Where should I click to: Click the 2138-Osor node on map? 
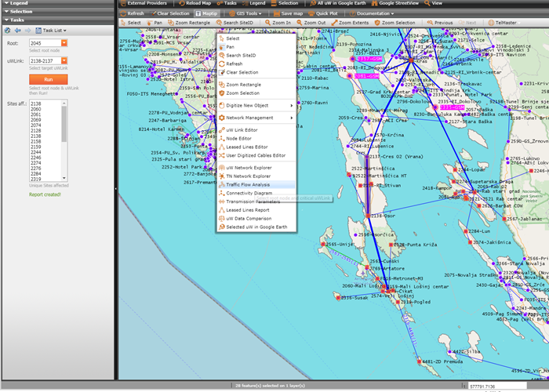(x=368, y=216)
